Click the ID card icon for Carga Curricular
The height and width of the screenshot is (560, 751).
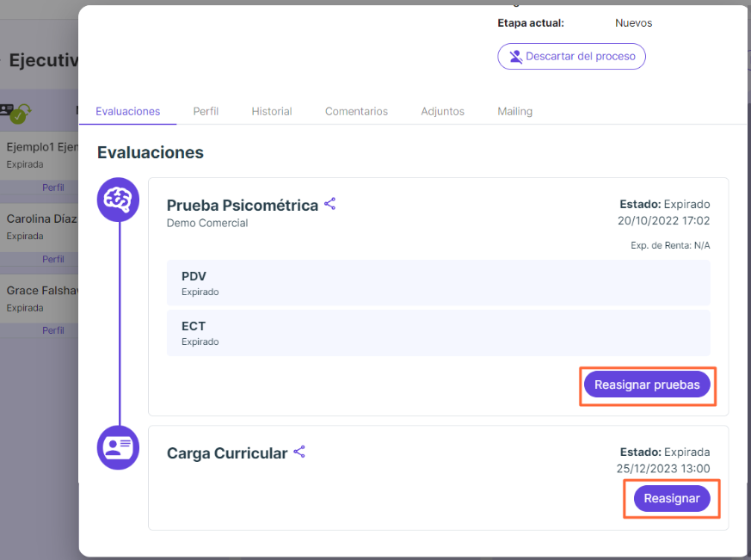(119, 447)
